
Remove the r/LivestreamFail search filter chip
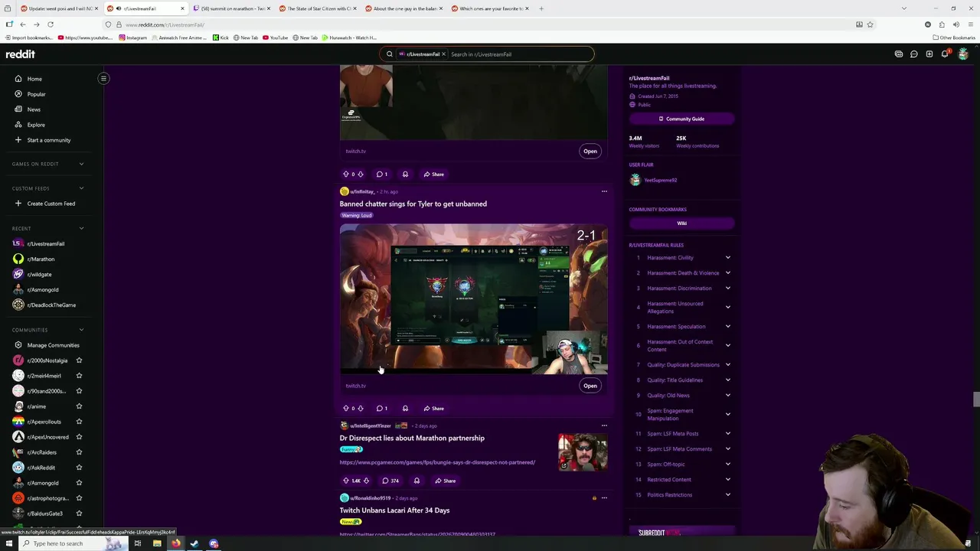443,54
